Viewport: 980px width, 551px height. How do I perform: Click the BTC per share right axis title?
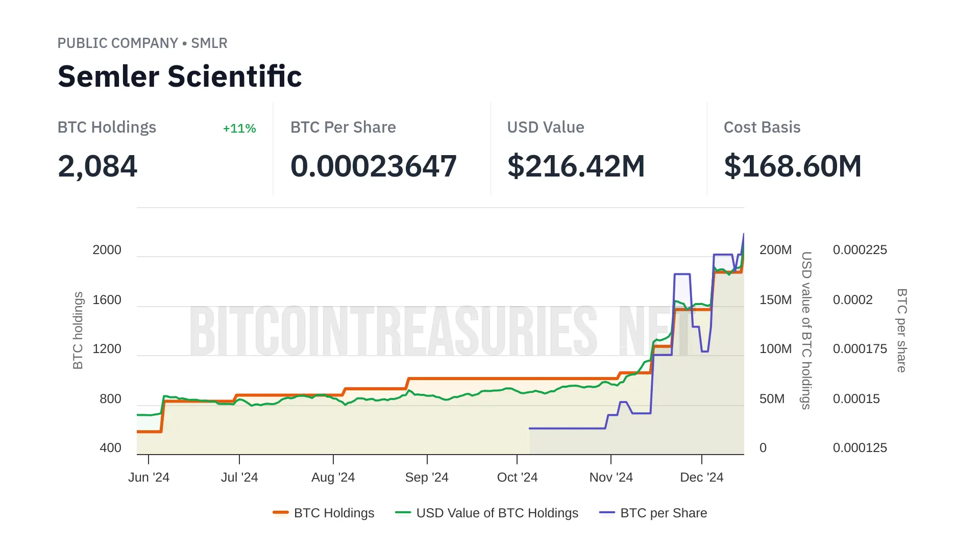[x=902, y=330]
